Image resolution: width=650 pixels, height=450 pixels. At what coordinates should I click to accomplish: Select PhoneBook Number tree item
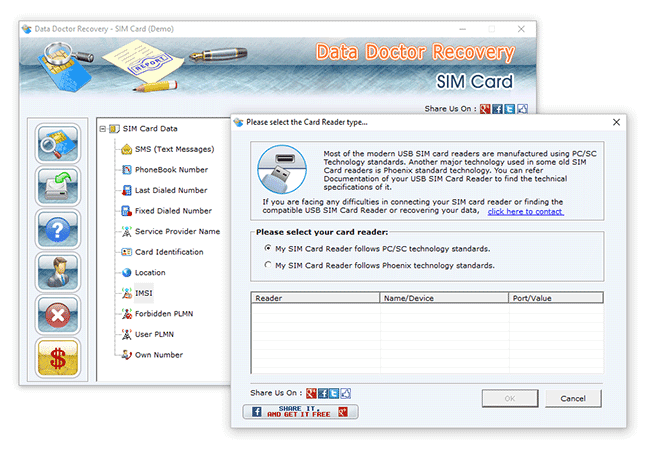[x=171, y=169]
